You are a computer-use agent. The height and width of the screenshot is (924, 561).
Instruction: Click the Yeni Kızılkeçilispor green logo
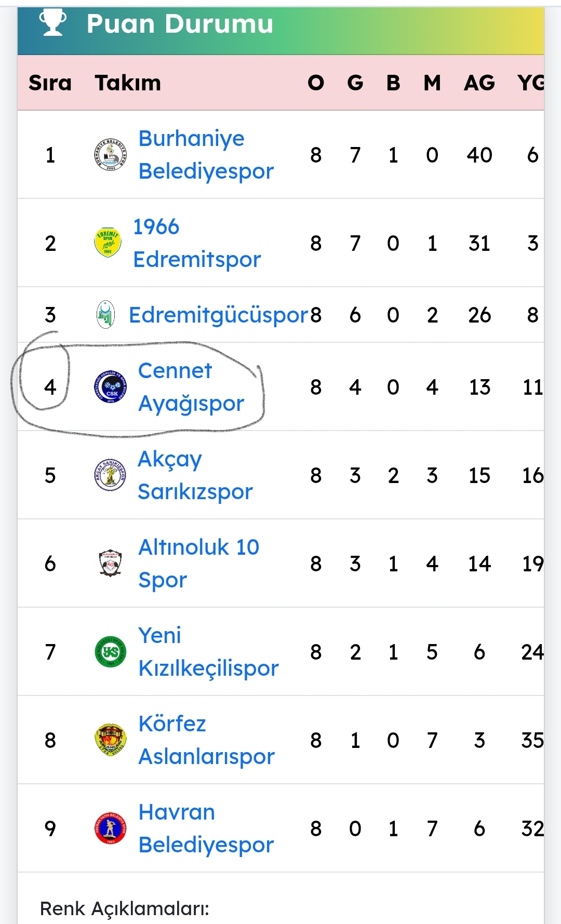pyautogui.click(x=110, y=652)
